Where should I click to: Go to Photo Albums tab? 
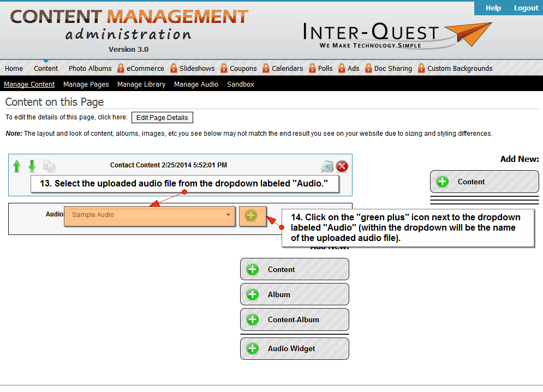tap(90, 69)
